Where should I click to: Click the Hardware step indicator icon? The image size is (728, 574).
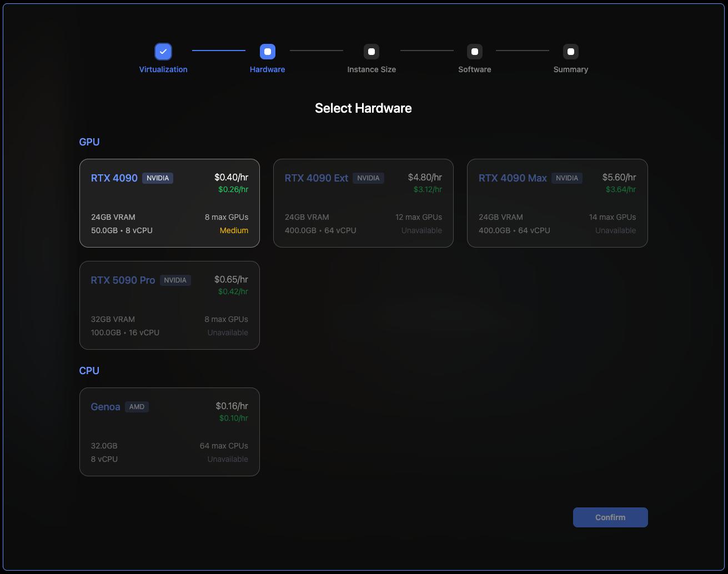268,52
